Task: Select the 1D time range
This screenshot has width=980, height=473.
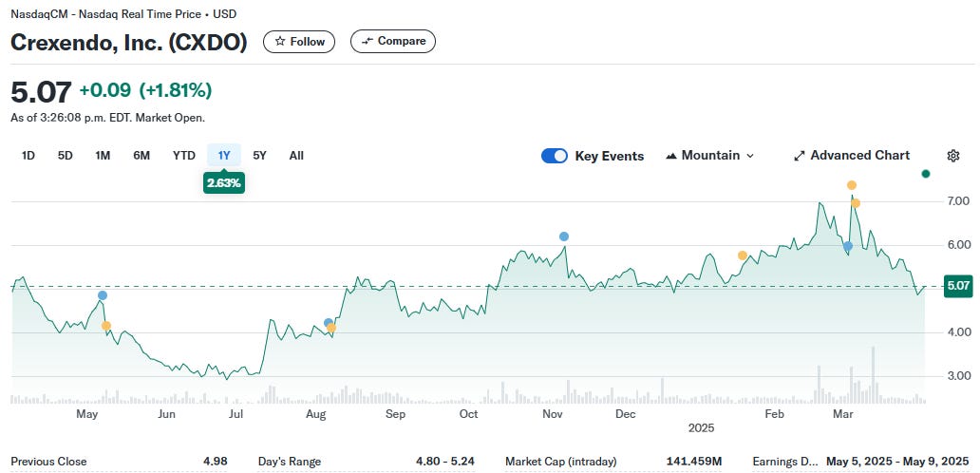Action: (28, 156)
